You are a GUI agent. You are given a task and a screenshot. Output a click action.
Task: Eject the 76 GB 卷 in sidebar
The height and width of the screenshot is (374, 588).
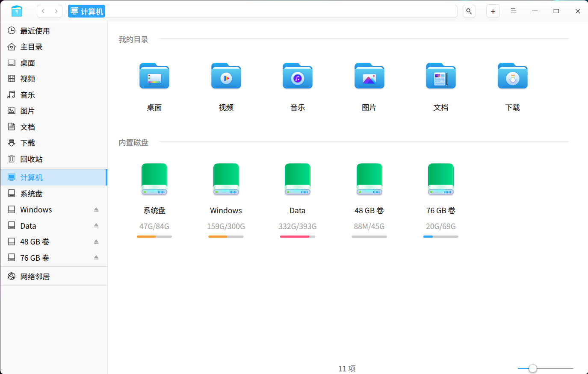tap(96, 258)
